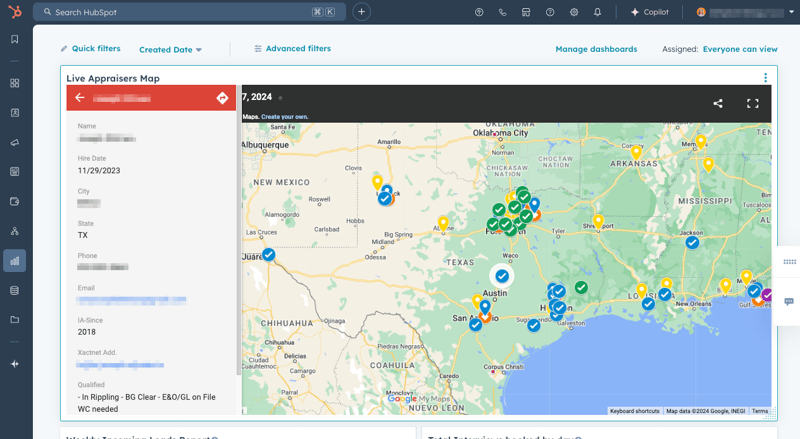Open the marketplace storefront icon
The image size is (800, 439).
(x=526, y=12)
